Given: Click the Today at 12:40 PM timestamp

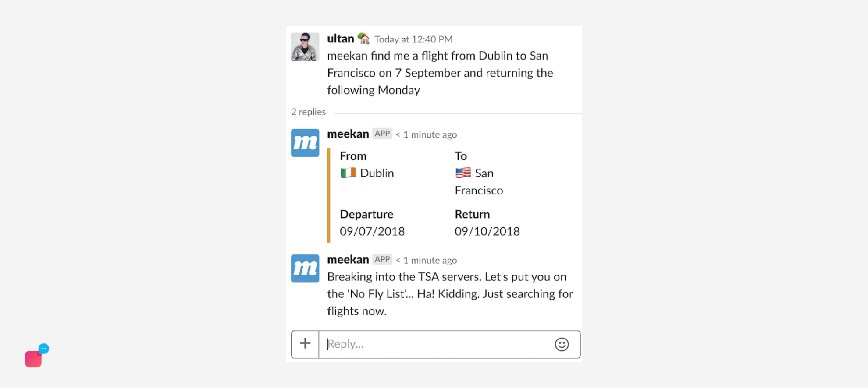Looking at the screenshot, I should tap(413, 39).
